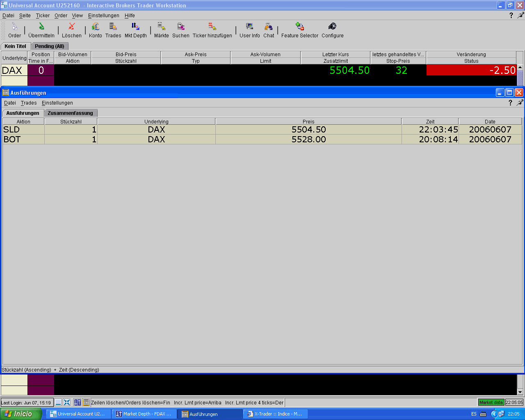The width and height of the screenshot is (525, 420).
Task: Open the Feature Selector toolbar icon
Action: tap(300, 30)
